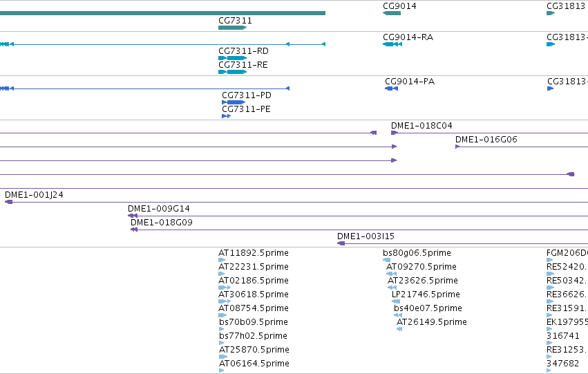This screenshot has width=588, height=374.
Task: Open the AT06164.5prime label
Action: [254, 364]
